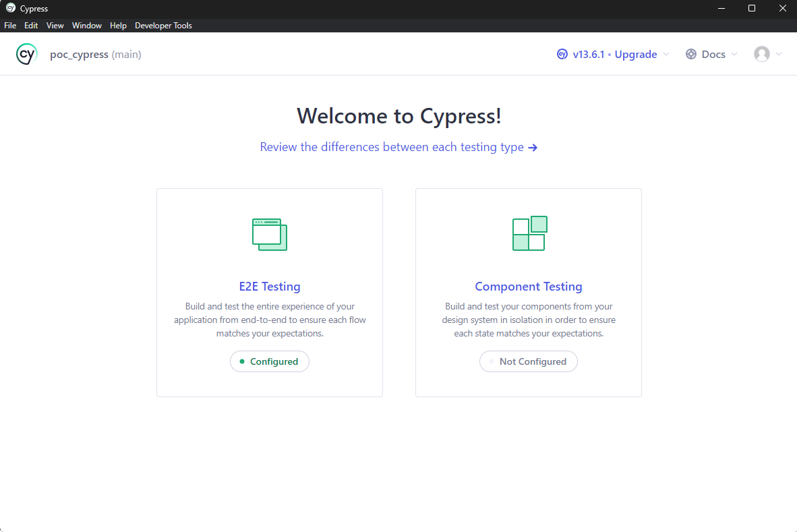Click the poc_cypress project name
This screenshot has height=532, width=797.
79,55
